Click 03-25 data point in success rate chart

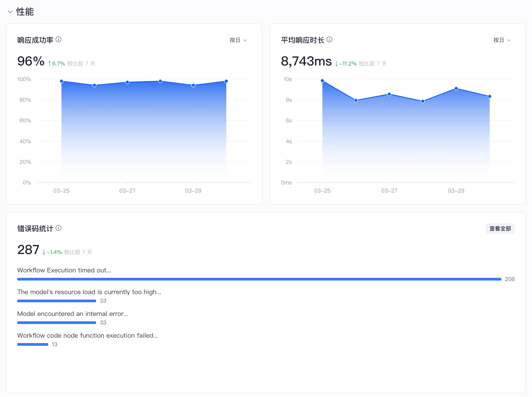[61, 81]
